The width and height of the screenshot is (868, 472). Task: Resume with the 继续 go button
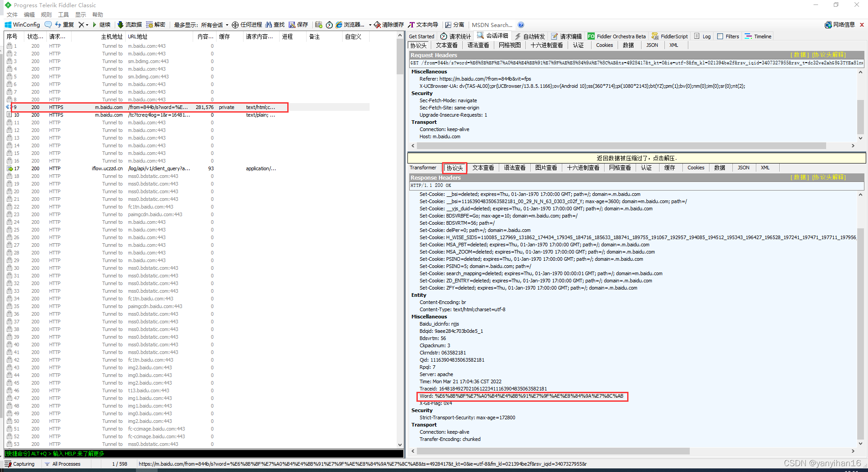(102, 25)
